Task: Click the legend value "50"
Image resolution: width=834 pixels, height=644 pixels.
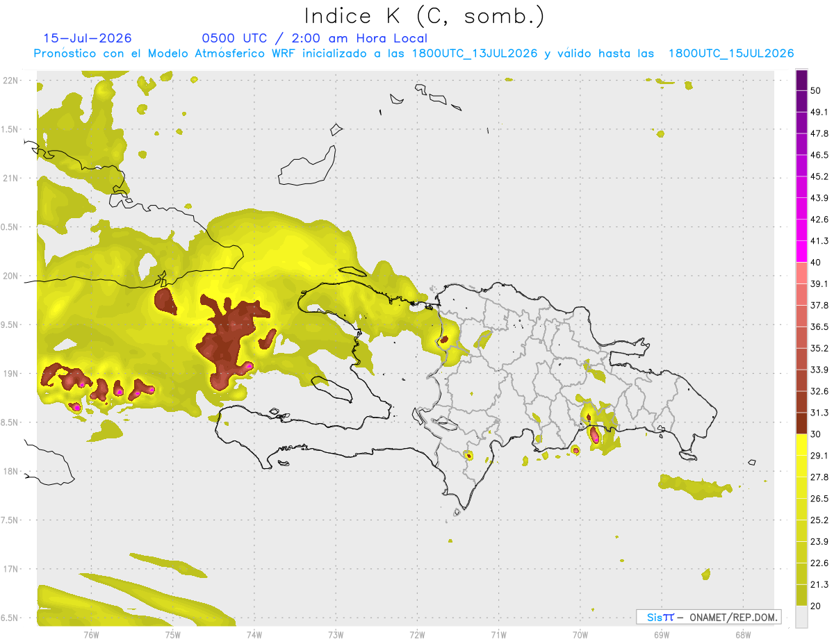Action: (x=817, y=90)
